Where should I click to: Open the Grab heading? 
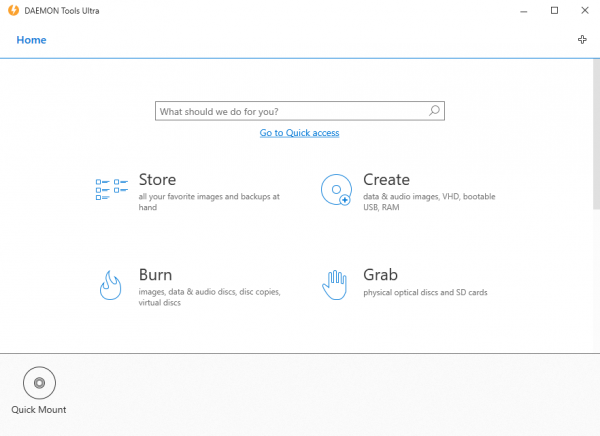(x=380, y=275)
